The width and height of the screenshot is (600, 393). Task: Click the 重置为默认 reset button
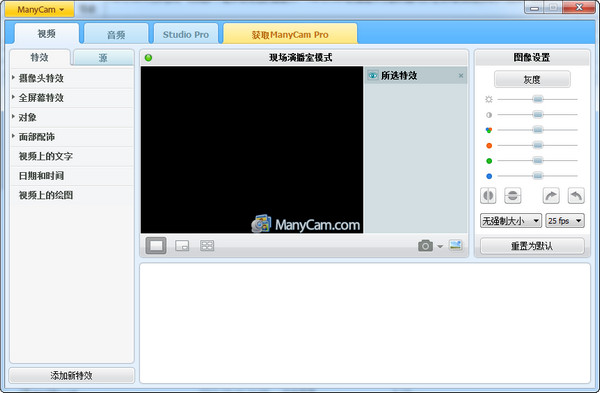click(x=532, y=246)
